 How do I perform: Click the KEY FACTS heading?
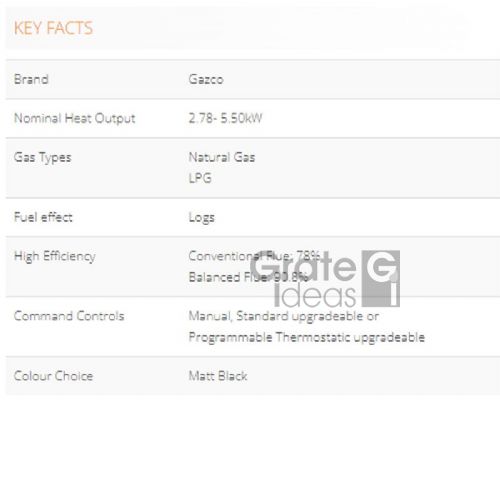pyautogui.click(x=53, y=28)
